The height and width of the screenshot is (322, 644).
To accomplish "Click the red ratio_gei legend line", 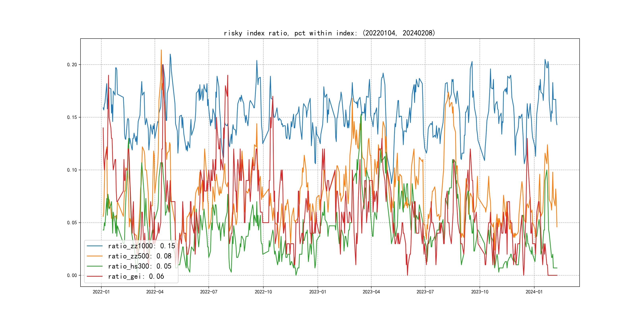I will [x=94, y=276].
